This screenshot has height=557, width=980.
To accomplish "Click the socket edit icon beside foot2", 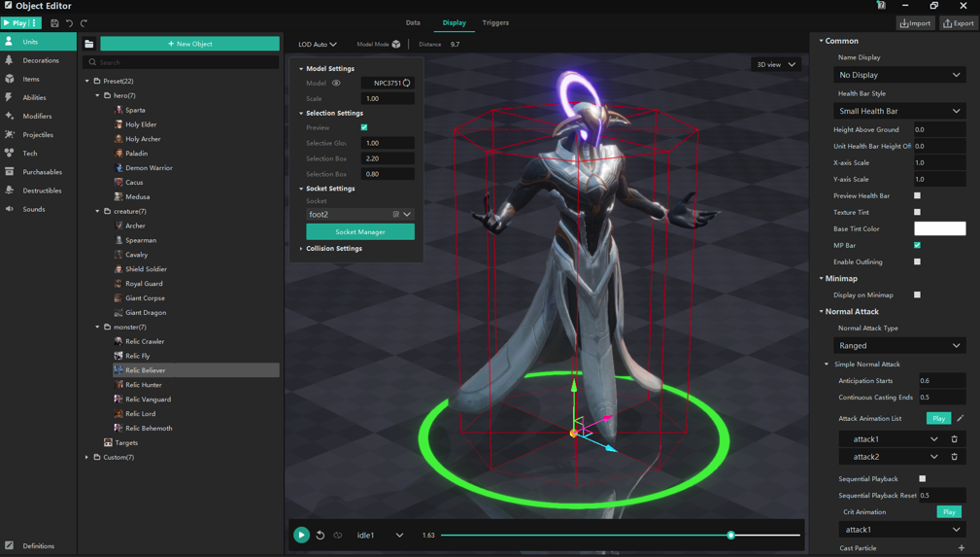I will click(395, 214).
